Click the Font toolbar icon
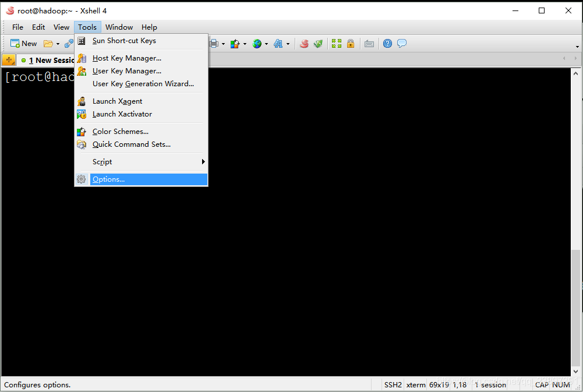 click(278, 44)
